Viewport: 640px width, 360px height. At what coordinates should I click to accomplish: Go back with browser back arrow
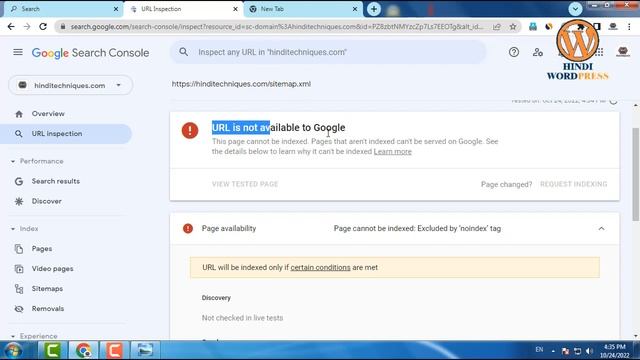tap(11, 27)
